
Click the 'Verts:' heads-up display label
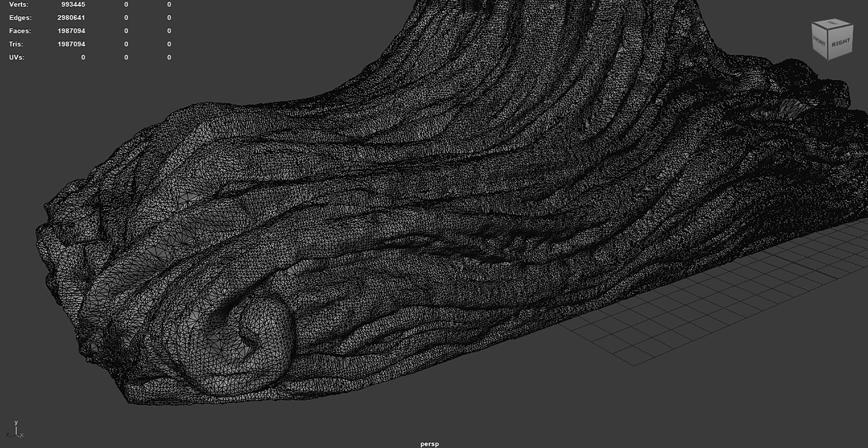click(18, 4)
